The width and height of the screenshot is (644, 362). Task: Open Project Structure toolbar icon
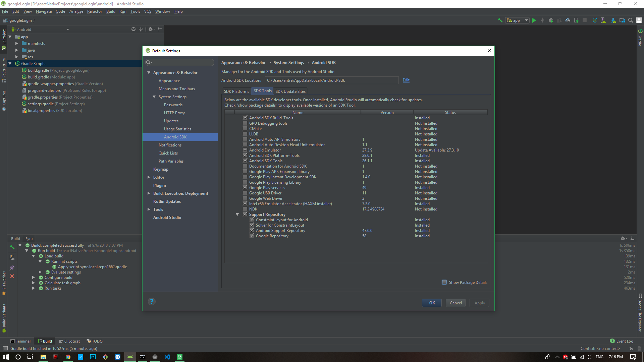(622, 20)
